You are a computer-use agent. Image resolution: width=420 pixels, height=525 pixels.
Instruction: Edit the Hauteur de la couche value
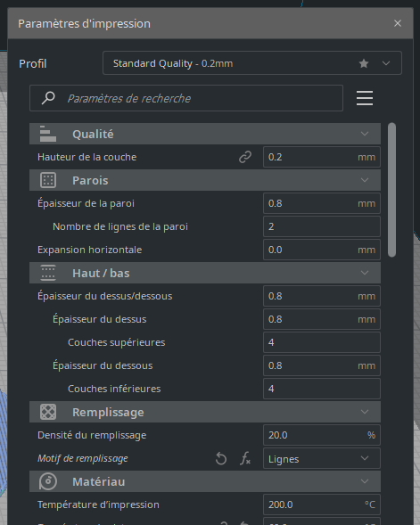[x=322, y=157]
